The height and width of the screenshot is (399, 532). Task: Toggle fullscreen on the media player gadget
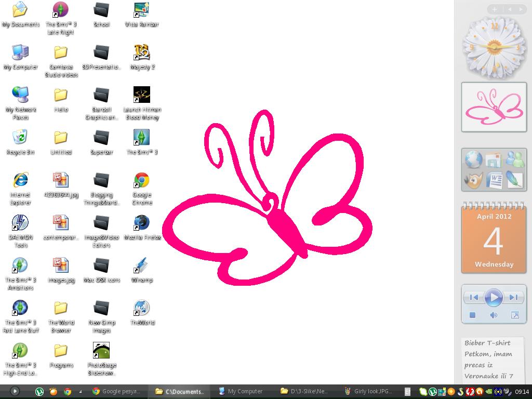[x=515, y=314]
